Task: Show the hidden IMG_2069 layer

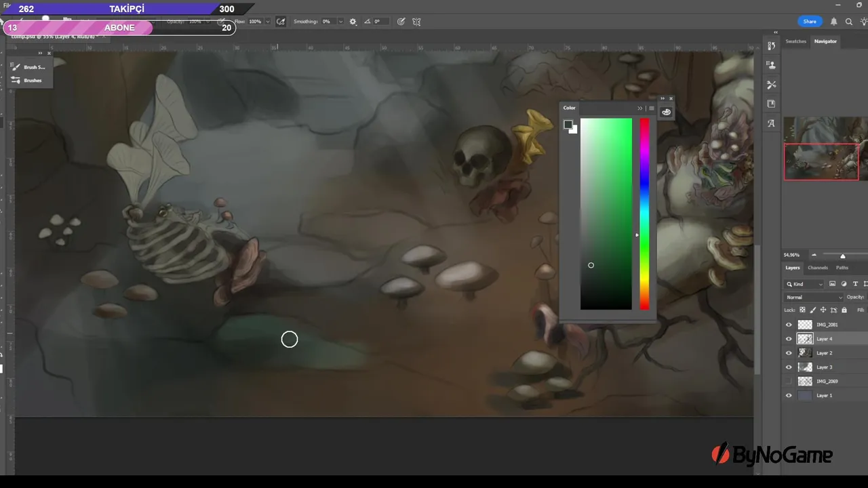Action: coord(789,381)
